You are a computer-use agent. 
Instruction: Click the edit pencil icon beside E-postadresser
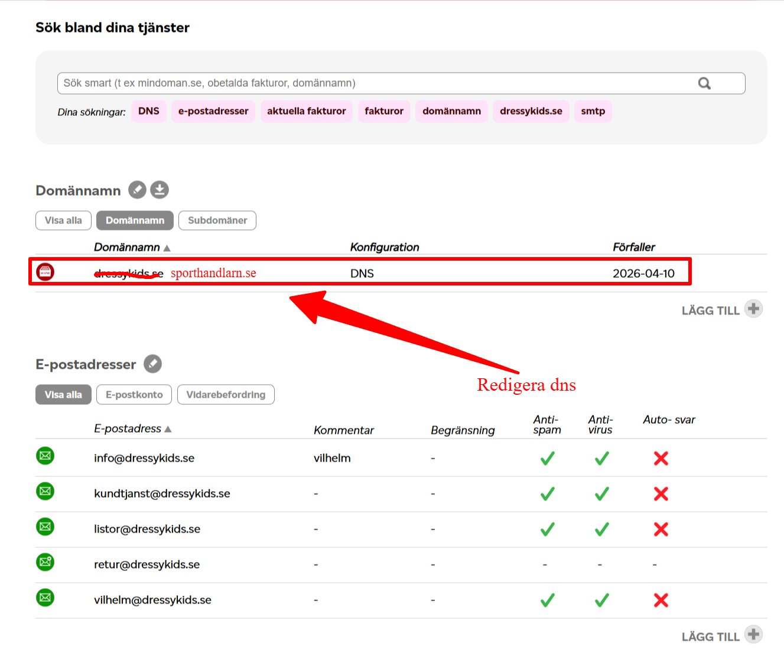[x=152, y=363]
